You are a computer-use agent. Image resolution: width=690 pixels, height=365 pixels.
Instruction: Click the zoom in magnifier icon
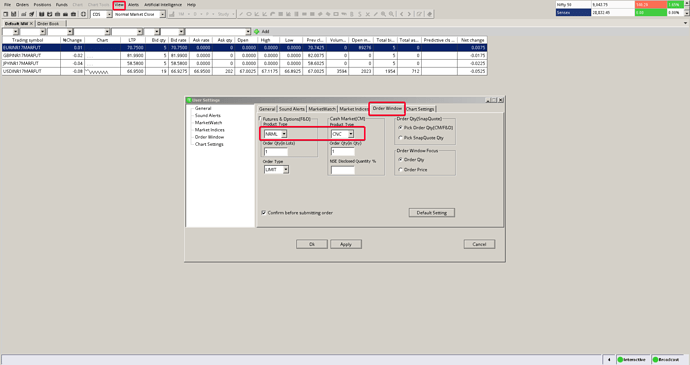click(383, 14)
